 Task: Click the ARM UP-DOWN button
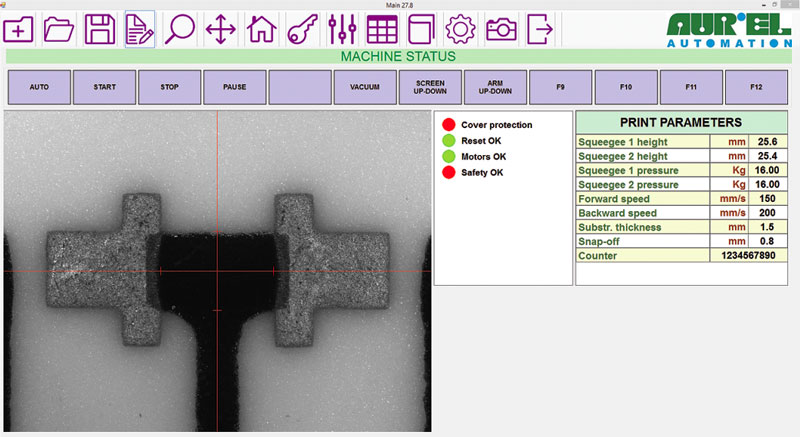click(495, 87)
